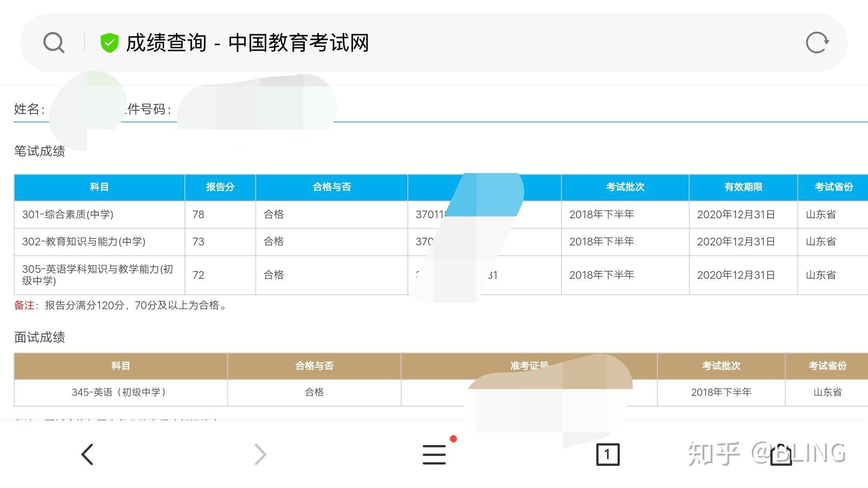Select the 面试成绩 section heading
This screenshot has height=488, width=868.
(39, 338)
